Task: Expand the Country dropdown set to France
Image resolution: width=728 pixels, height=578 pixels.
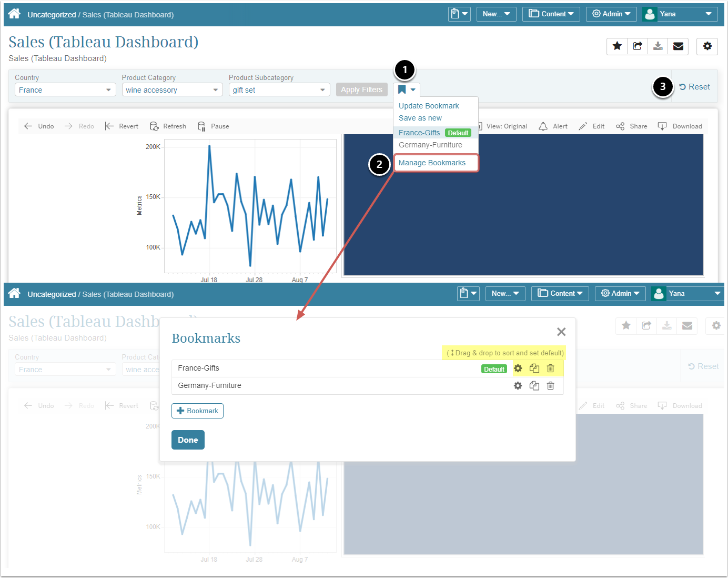Action: click(x=65, y=90)
